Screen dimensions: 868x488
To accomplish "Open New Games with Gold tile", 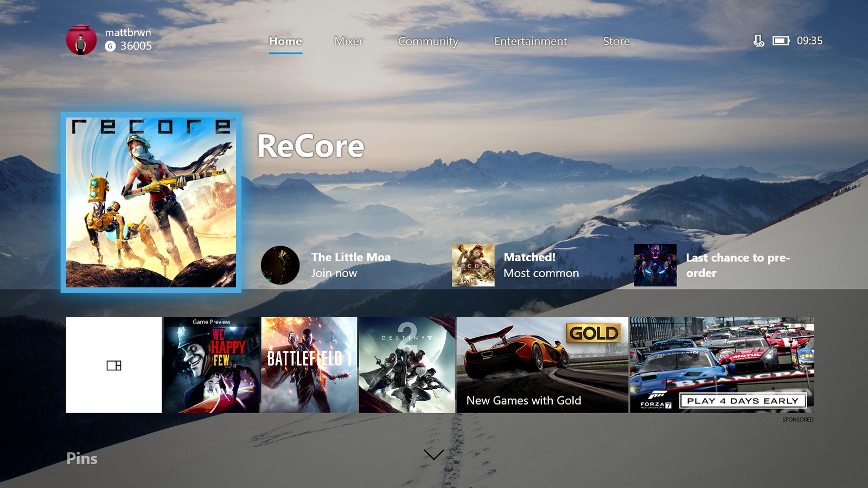I will pos(542,365).
